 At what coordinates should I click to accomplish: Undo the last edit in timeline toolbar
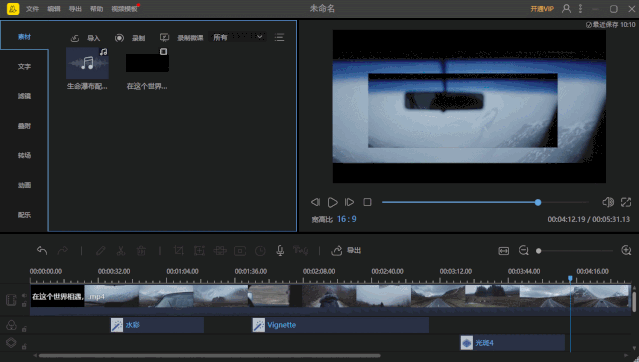pyautogui.click(x=42, y=250)
